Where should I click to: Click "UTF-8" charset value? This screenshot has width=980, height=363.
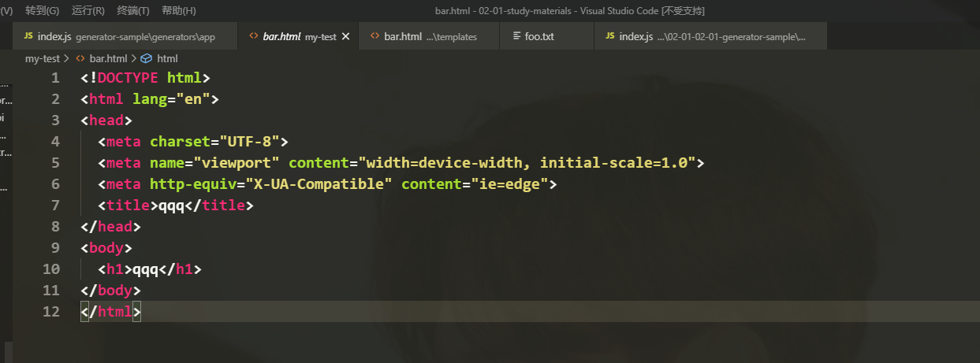pos(249,142)
